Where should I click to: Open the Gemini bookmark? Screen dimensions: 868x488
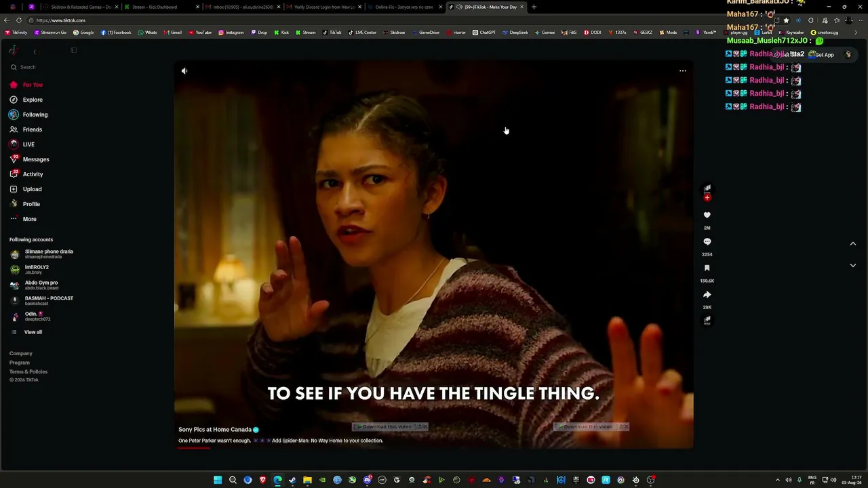(544, 33)
